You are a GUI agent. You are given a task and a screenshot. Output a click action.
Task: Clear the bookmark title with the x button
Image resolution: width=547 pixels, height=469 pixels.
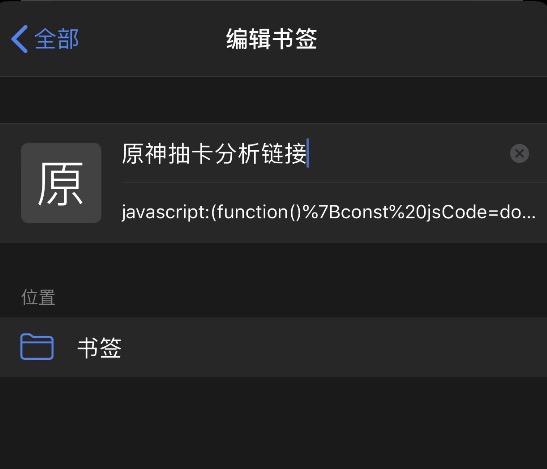(x=519, y=153)
